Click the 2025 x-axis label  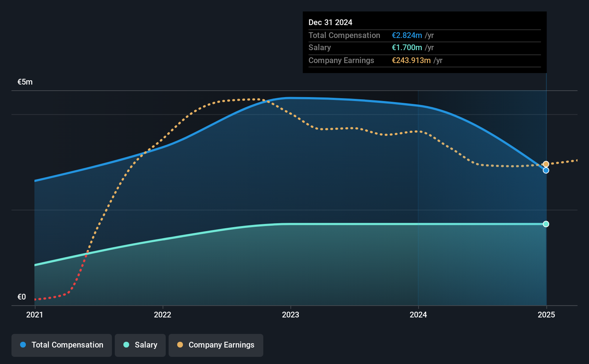pos(546,315)
